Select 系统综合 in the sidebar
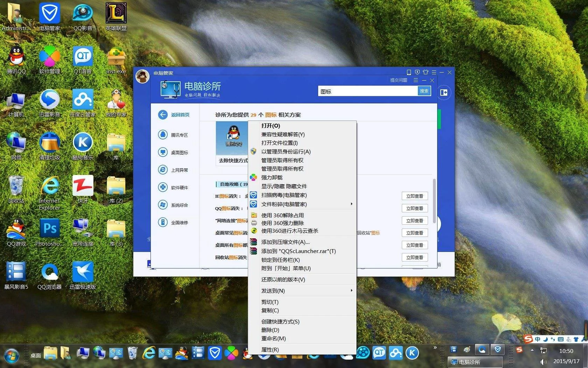588x368 pixels. click(x=174, y=205)
